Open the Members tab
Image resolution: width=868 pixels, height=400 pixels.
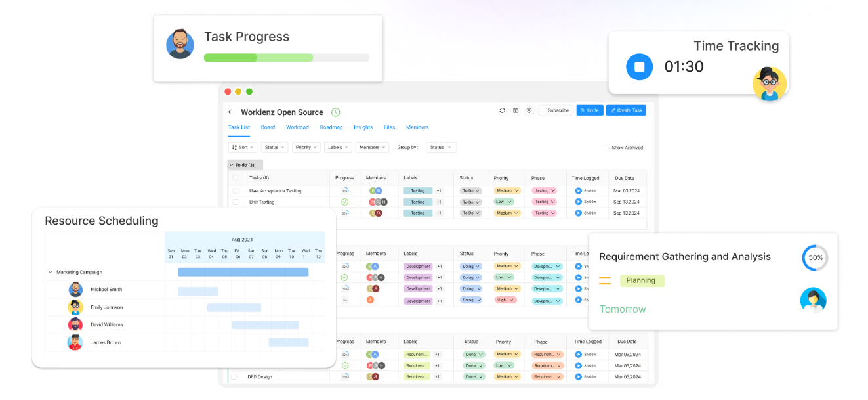[x=417, y=127]
